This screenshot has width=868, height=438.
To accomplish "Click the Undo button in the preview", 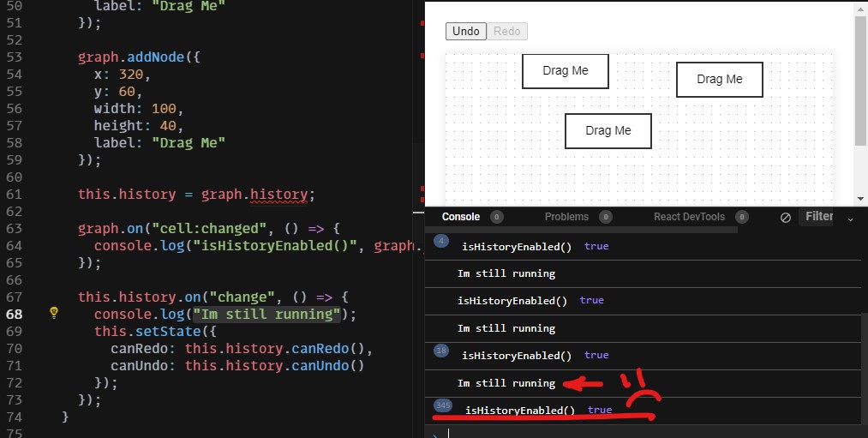I will pyautogui.click(x=465, y=31).
